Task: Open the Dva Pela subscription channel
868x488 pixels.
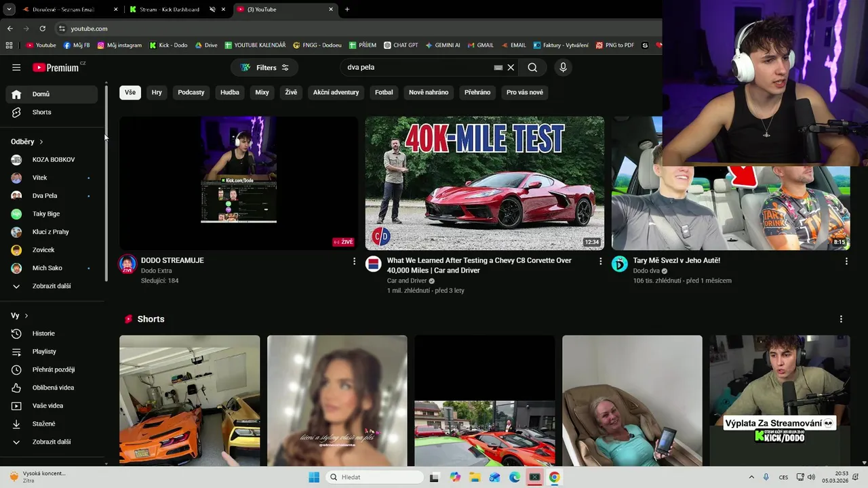Action: point(52,196)
